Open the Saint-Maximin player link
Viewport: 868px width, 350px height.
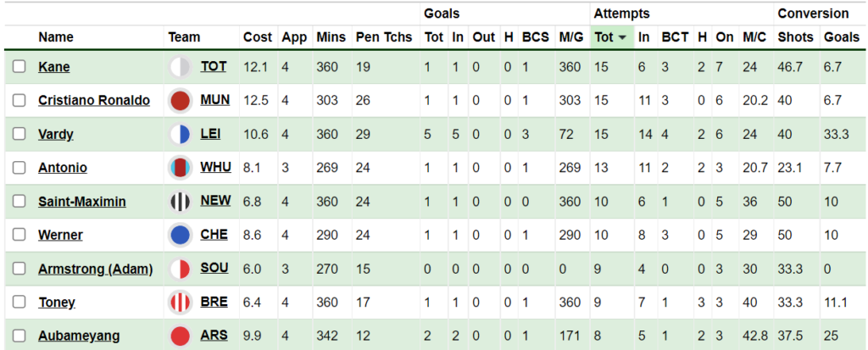[82, 202]
